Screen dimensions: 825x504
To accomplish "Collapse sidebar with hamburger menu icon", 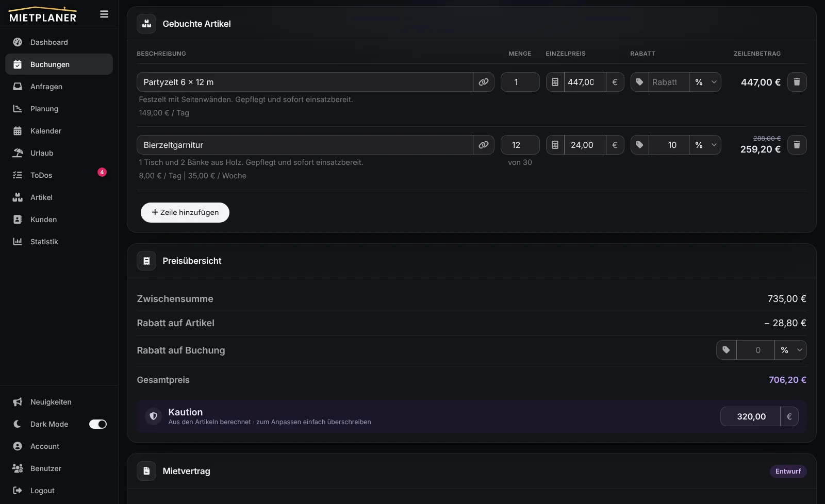I will pyautogui.click(x=104, y=14).
